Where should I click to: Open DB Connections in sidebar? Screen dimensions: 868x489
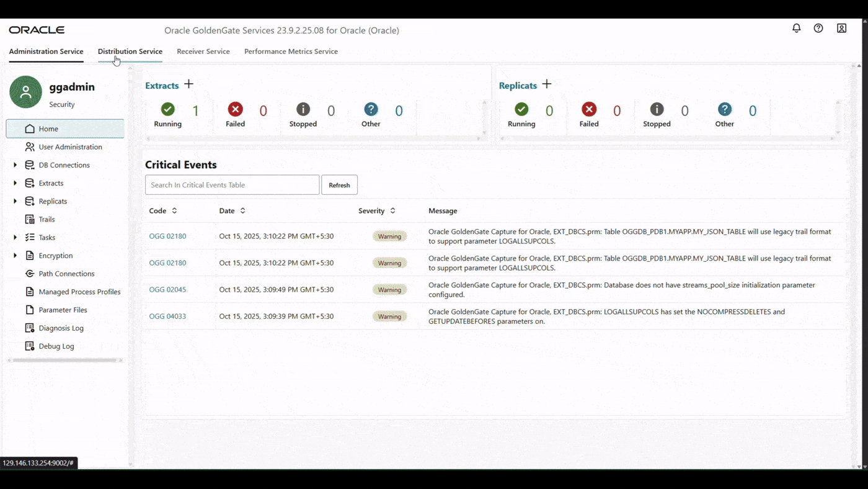point(64,165)
